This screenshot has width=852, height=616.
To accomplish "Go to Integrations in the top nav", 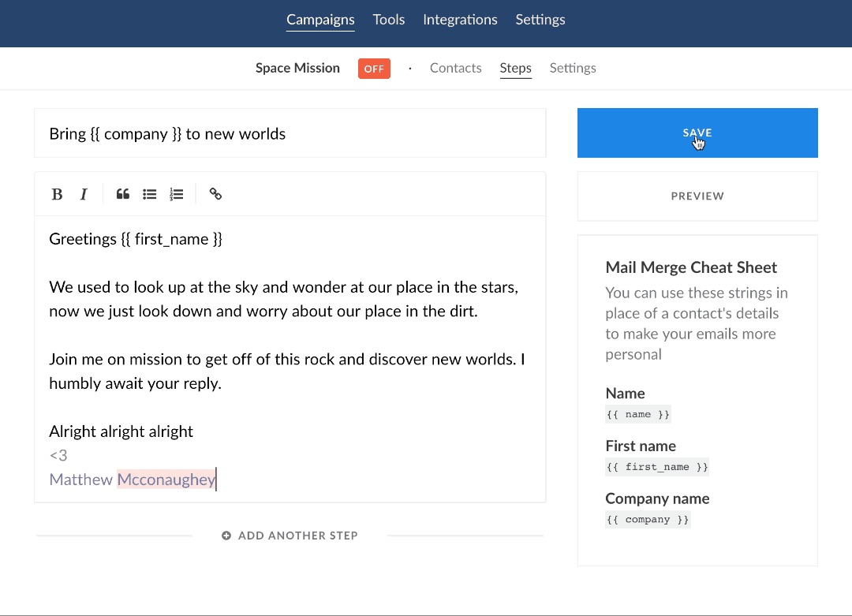I will coord(460,20).
